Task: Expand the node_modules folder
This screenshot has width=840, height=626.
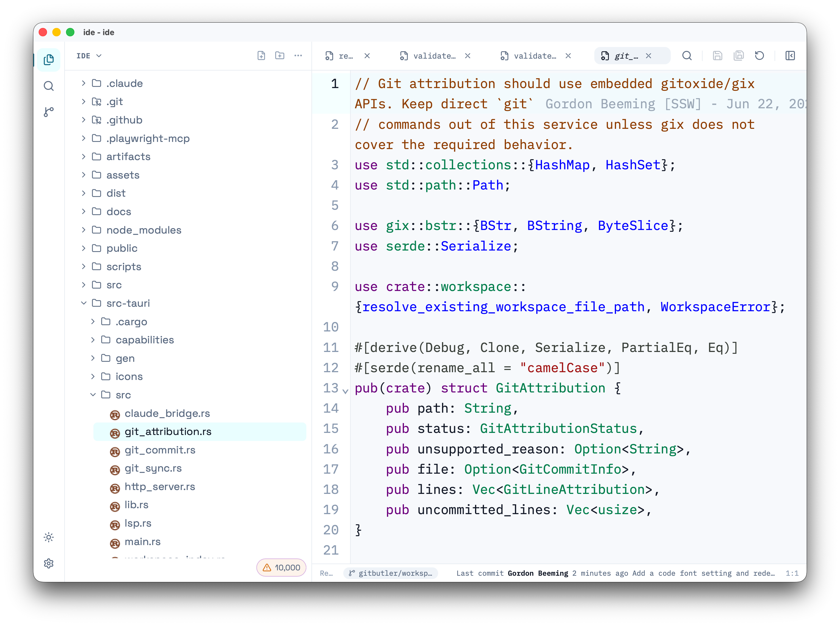Action: point(83,230)
